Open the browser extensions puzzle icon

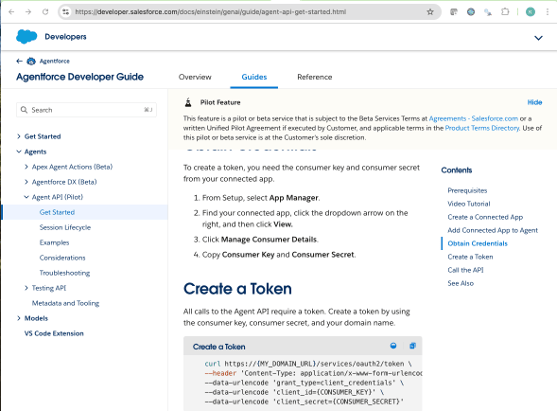click(x=505, y=12)
